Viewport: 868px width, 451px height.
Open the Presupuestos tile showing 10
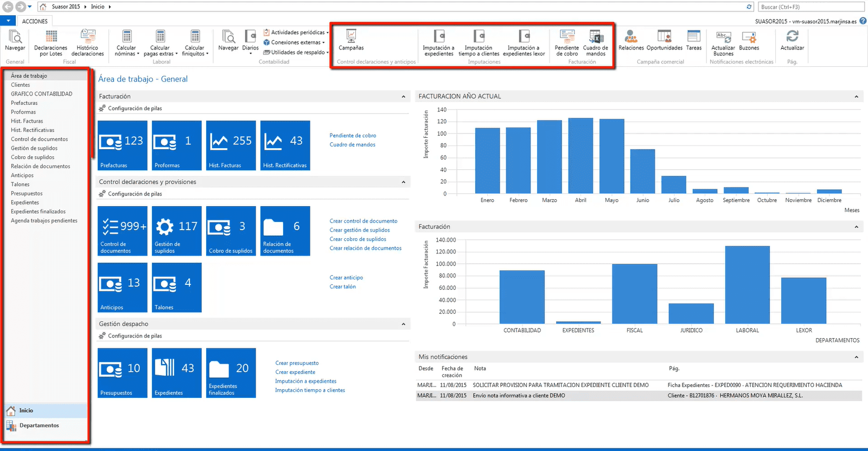(123, 373)
